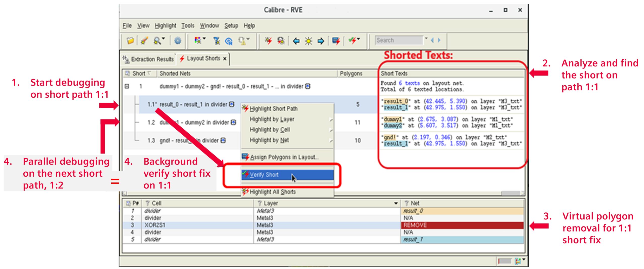Click the gray status bar indicator box
The width and height of the screenshot is (644, 269).
point(505,261)
